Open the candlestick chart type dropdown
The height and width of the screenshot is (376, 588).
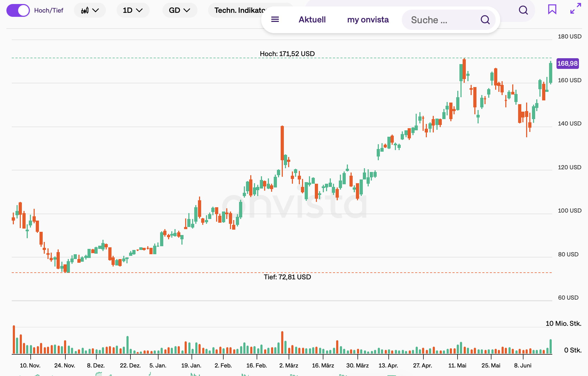(90, 10)
